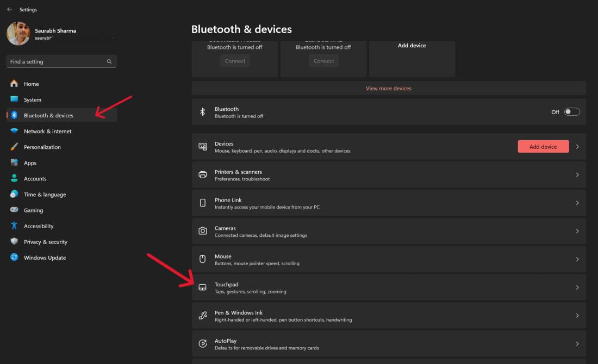Click the red Add device button
This screenshot has height=364, width=598.
point(543,146)
